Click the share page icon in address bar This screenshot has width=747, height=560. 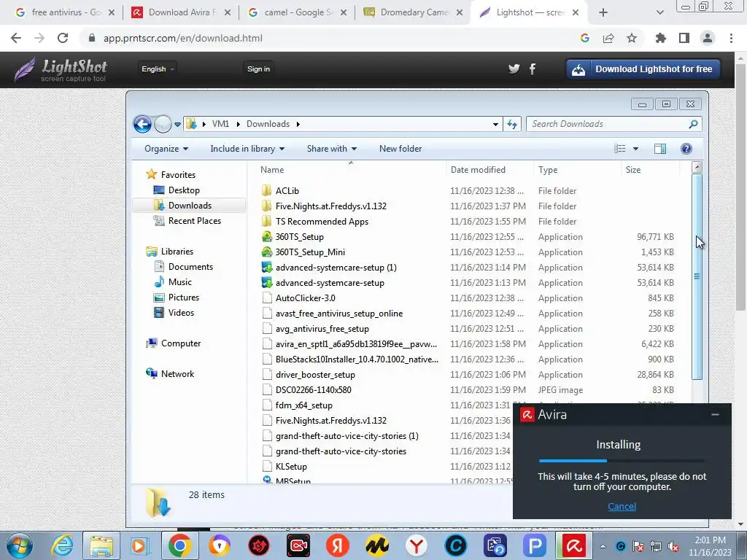click(x=608, y=38)
